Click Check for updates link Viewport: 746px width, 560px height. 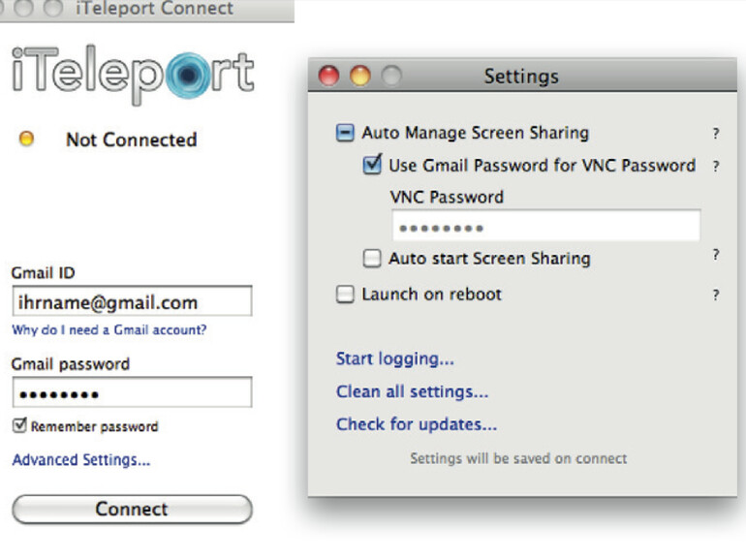tap(416, 424)
